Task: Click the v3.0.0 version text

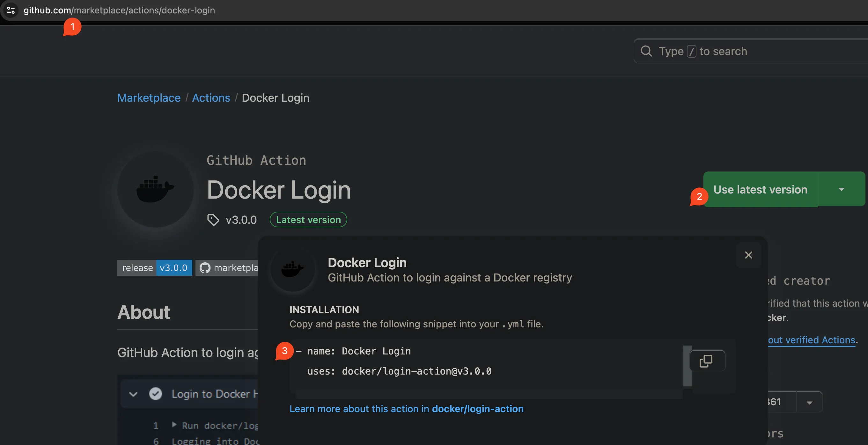Action: tap(241, 220)
